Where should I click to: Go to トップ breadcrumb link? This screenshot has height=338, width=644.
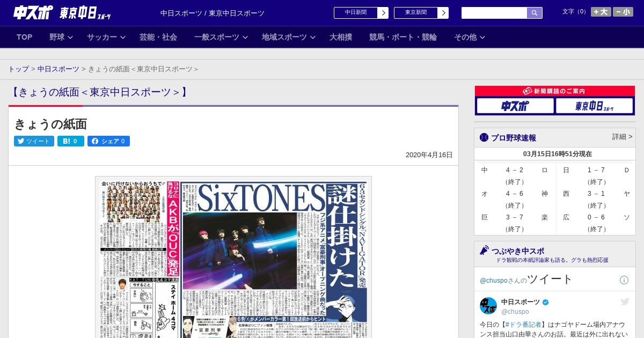[x=18, y=69]
